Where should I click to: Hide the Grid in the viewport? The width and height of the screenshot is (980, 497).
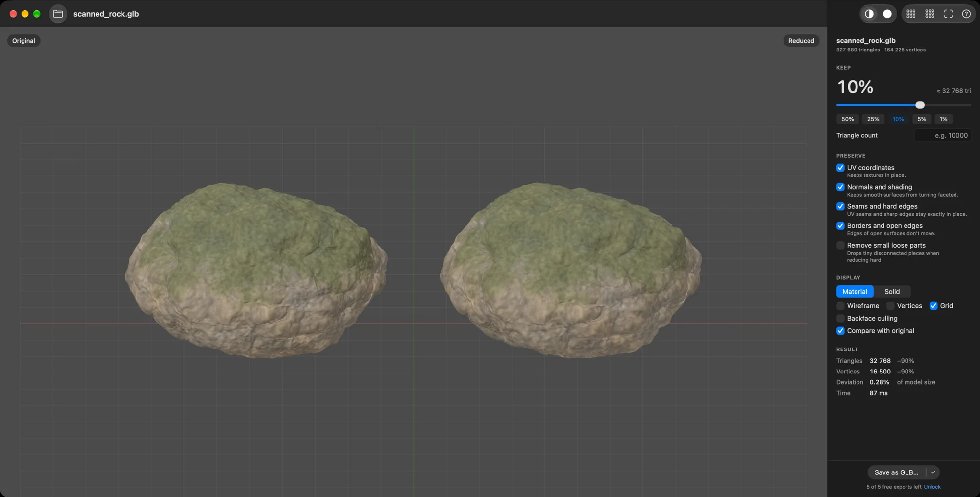pos(933,306)
